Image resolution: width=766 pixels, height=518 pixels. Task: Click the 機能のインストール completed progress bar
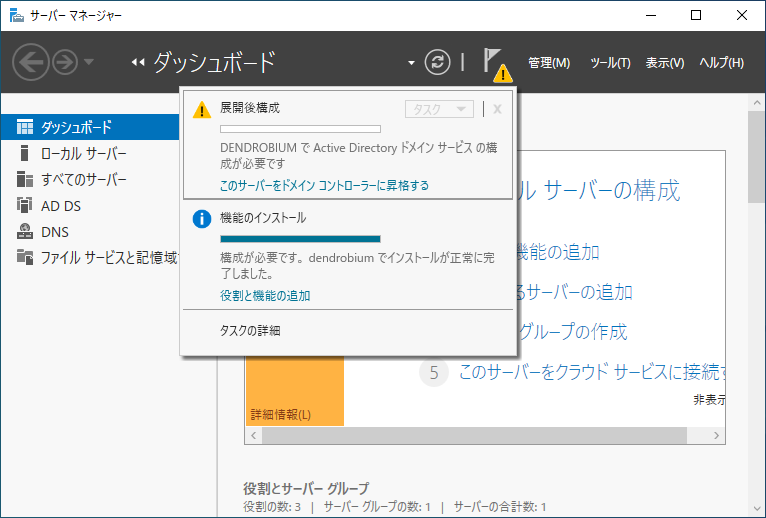coord(300,239)
